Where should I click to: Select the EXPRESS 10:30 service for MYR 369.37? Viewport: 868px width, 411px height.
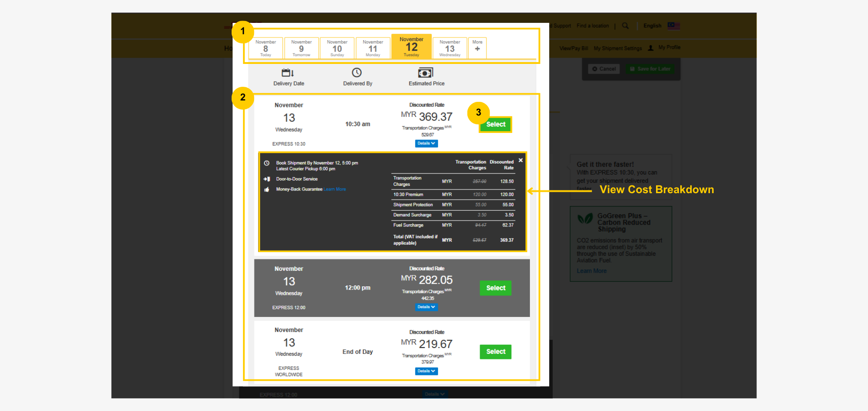[496, 124]
